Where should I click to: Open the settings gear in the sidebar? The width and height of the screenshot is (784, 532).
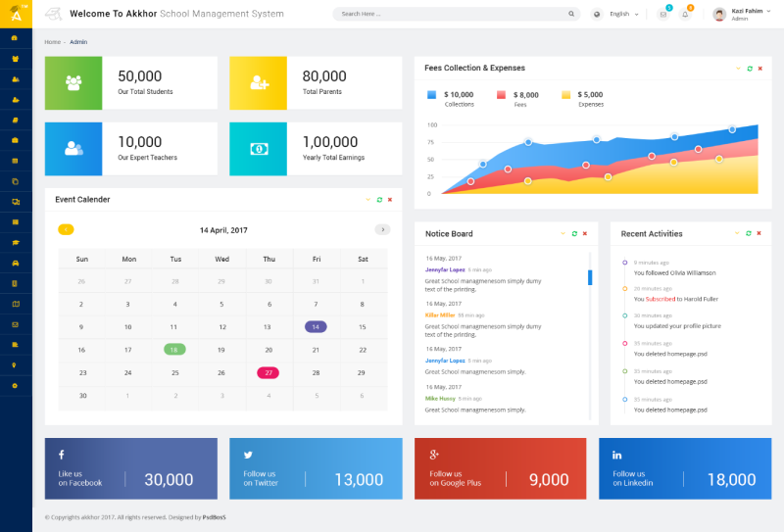point(15,385)
